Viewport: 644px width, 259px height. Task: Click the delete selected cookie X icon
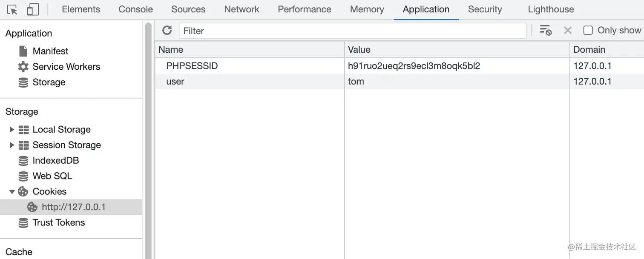pyautogui.click(x=567, y=30)
